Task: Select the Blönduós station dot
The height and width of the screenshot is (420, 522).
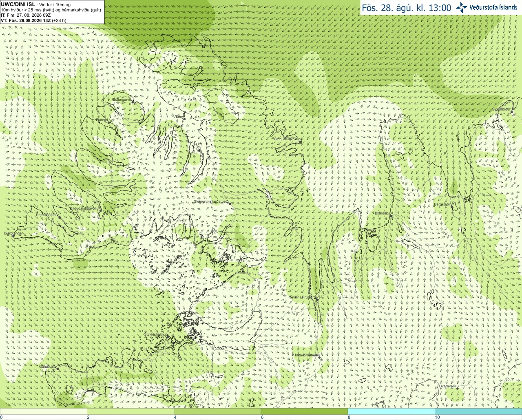Action: (x=391, y=216)
